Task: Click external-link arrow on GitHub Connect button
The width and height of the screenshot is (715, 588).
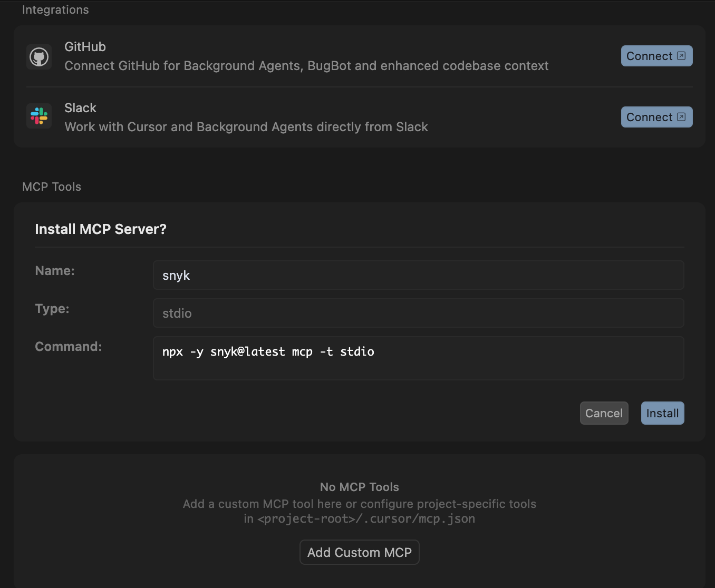Action: (681, 56)
